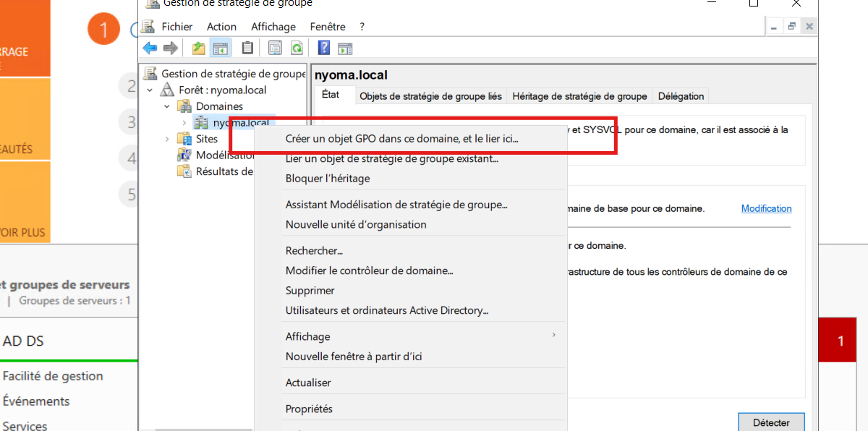
Task: Click the Domaines folder icon
Action: 184,106
